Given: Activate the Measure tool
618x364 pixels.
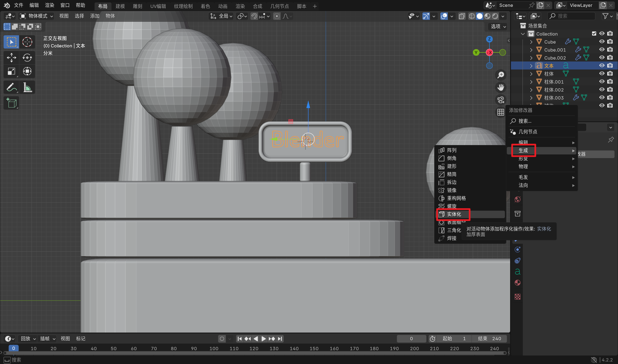Looking at the screenshot, I should pos(27,87).
